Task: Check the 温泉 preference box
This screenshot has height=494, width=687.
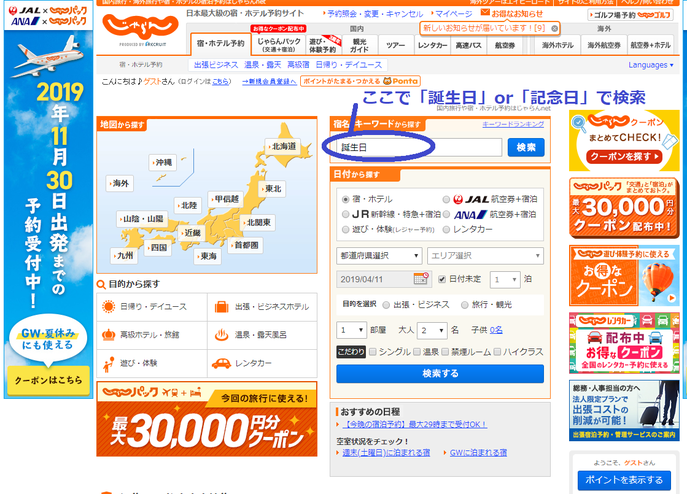Action: tap(417, 352)
